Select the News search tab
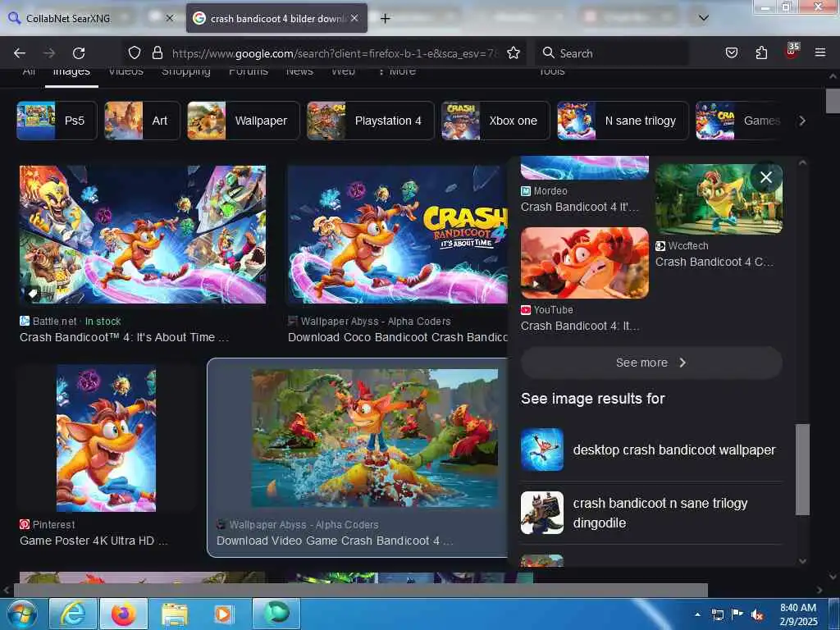This screenshot has width=840, height=630. pyautogui.click(x=299, y=71)
